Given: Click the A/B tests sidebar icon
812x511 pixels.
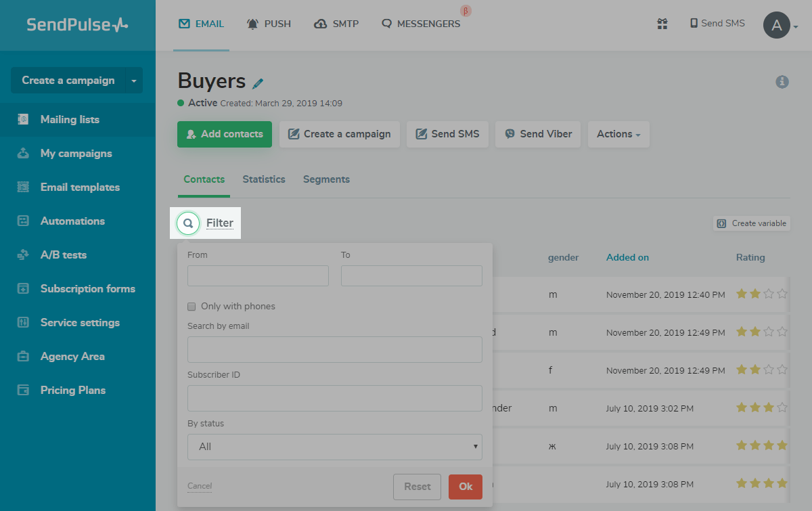Looking at the screenshot, I should [23, 254].
